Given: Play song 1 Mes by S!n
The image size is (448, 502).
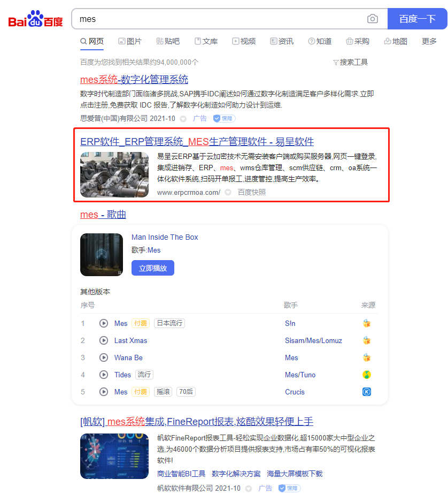Looking at the screenshot, I should coord(104,323).
